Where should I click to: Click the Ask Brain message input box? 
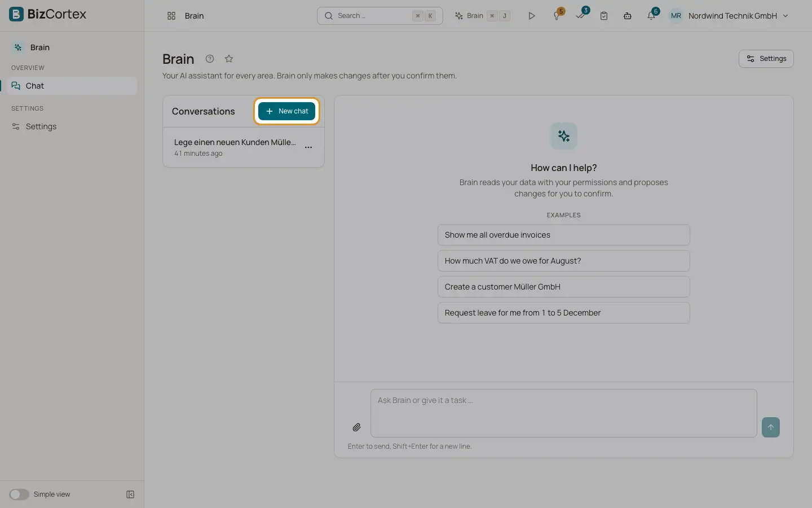(564, 413)
